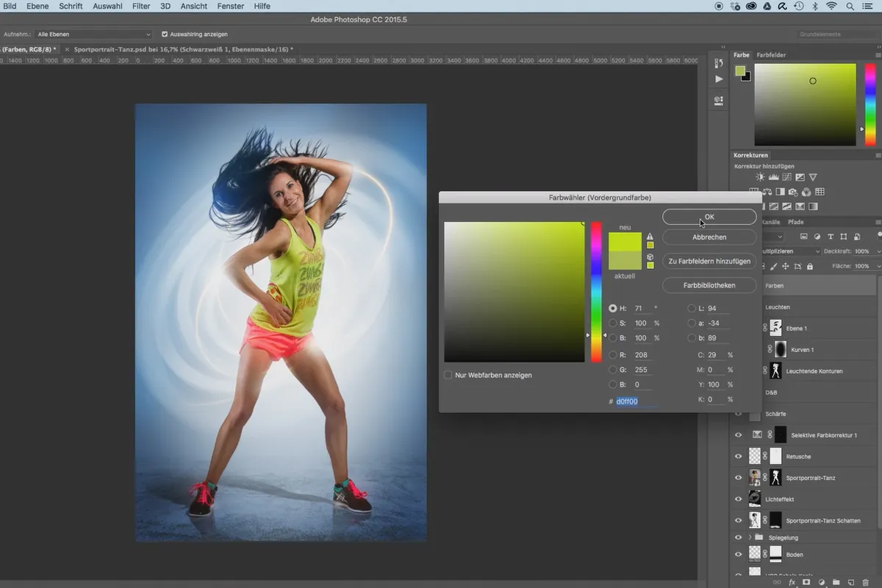
Task: Add a Levels adjustment from Korrekturen panel
Action: [x=773, y=178]
